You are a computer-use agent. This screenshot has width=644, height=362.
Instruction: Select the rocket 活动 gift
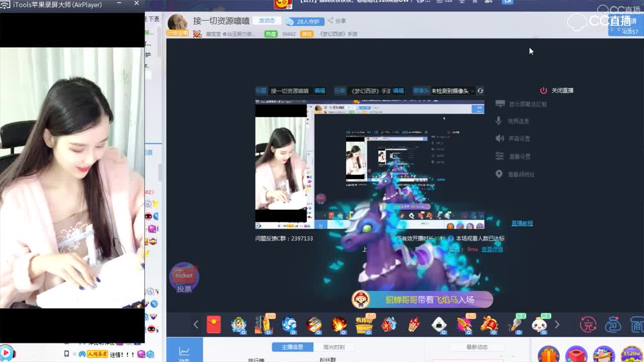(x=465, y=324)
